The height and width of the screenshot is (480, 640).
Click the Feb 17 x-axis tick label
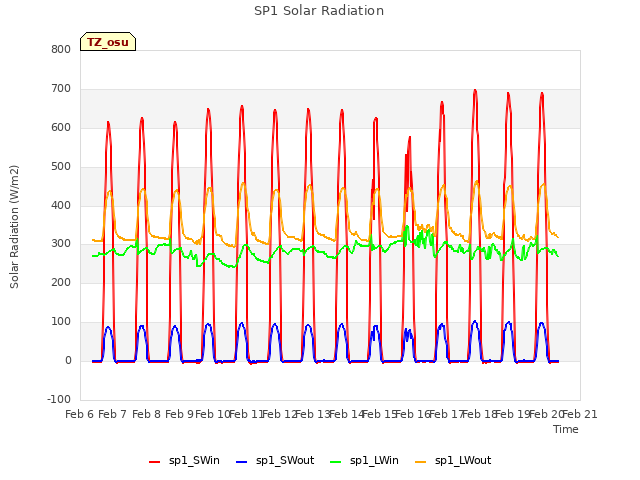coord(446,414)
